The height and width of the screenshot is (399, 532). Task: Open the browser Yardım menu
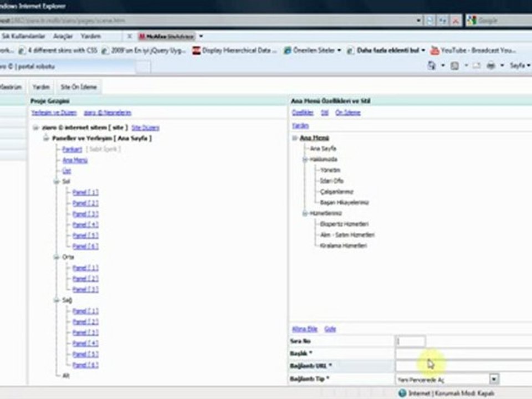point(90,36)
